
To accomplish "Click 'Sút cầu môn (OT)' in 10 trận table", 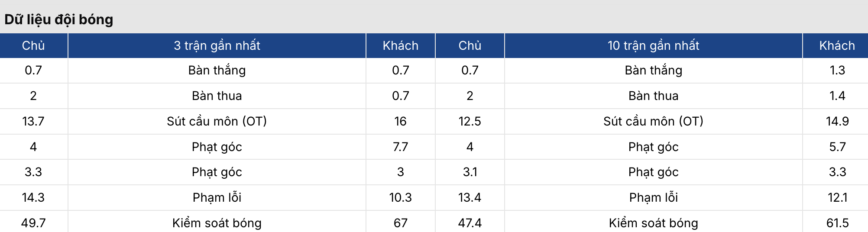I will [x=653, y=121].
